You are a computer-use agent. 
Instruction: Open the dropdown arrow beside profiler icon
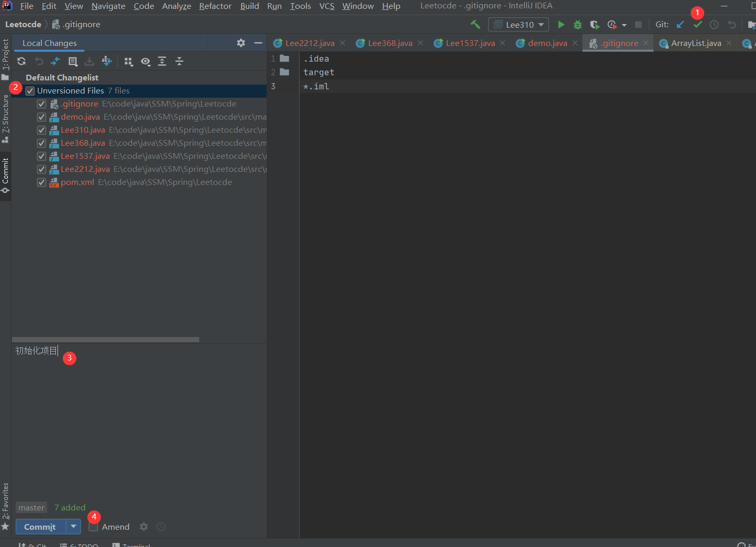click(x=624, y=25)
